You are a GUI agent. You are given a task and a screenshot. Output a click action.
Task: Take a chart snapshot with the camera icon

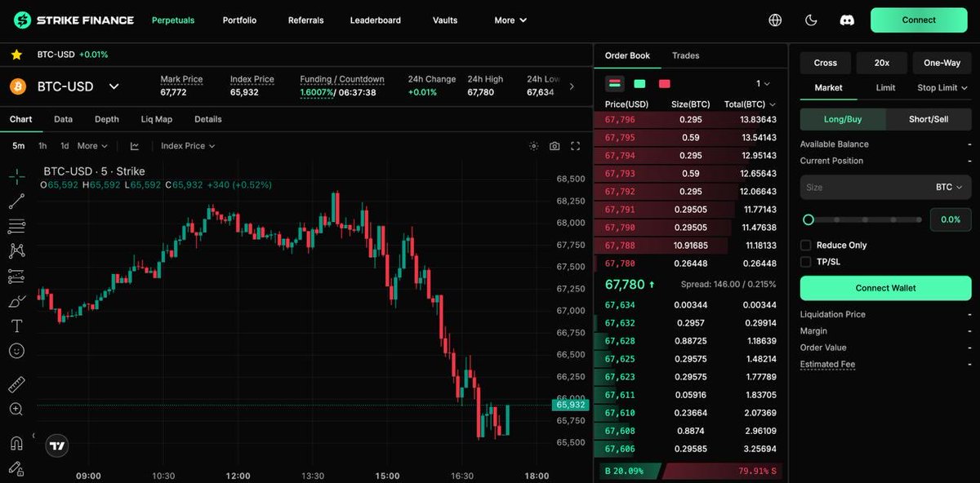555,145
